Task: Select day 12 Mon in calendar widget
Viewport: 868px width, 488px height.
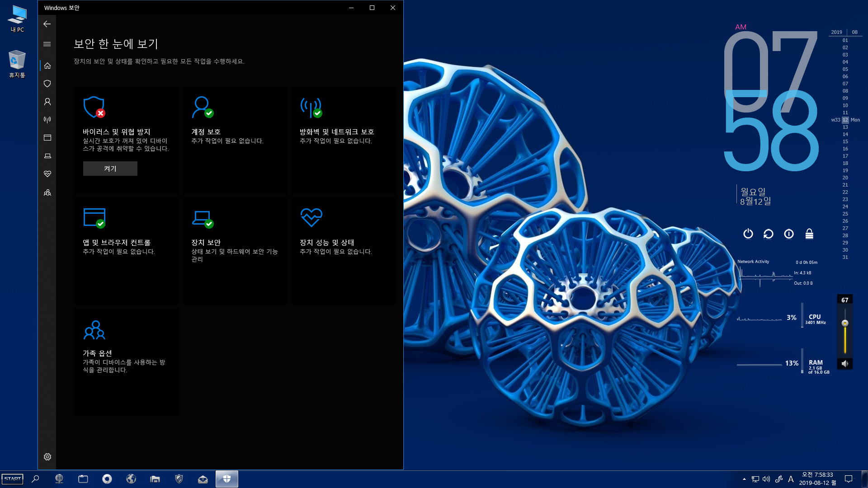Action: tap(845, 120)
